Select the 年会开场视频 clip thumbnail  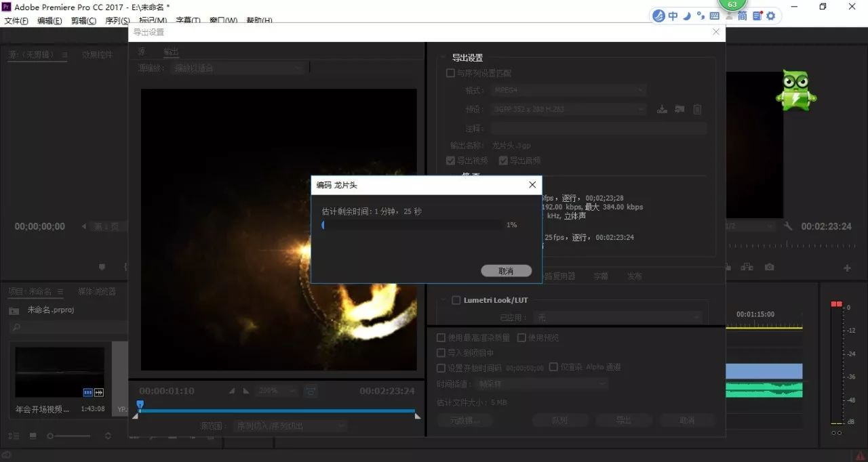(60, 372)
